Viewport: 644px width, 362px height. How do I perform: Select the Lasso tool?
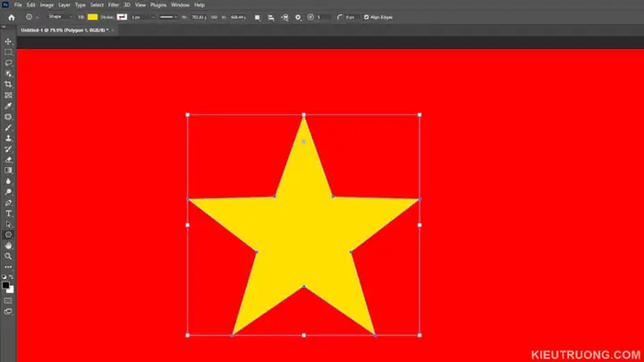(8, 63)
